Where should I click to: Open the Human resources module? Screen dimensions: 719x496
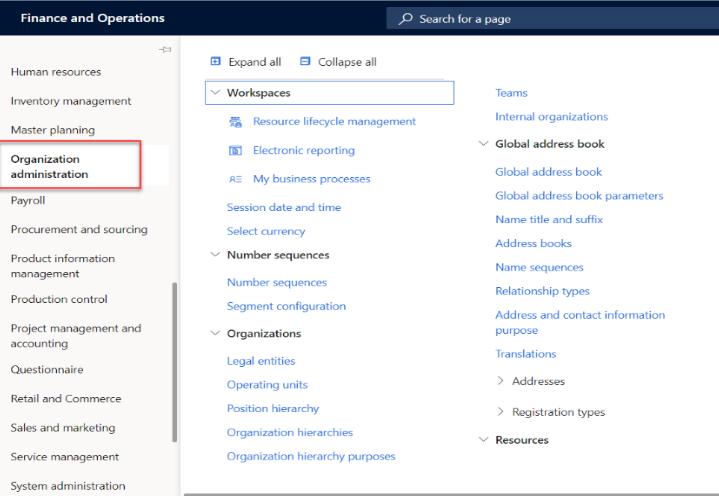tap(56, 72)
